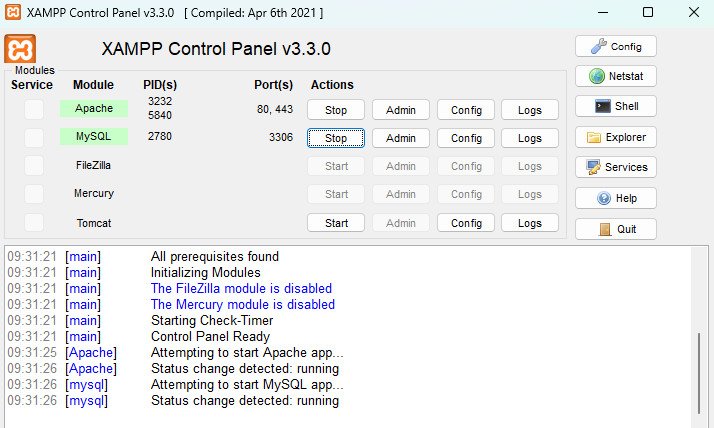Open Help via question mark icon
Screen dimensions: 714x428
coord(616,198)
